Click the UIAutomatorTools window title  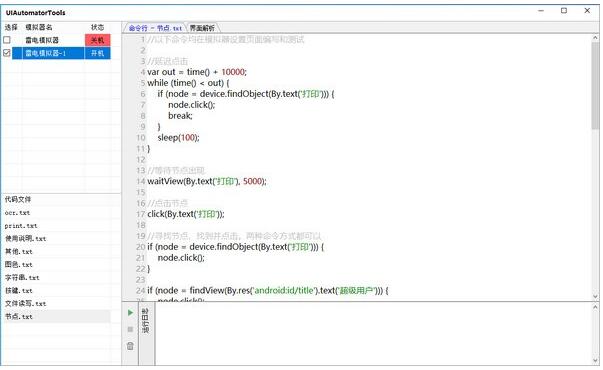point(35,13)
